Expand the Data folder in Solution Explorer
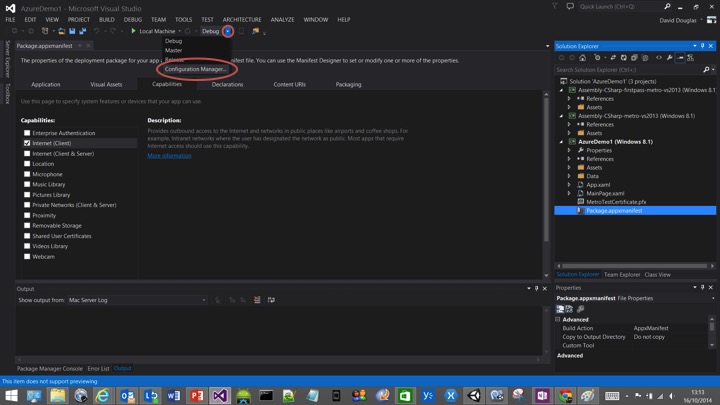This screenshot has height=405, width=720. 569,176
